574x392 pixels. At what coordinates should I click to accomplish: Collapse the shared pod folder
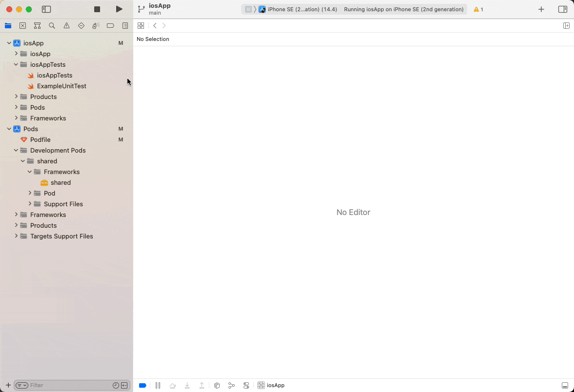[22, 161]
